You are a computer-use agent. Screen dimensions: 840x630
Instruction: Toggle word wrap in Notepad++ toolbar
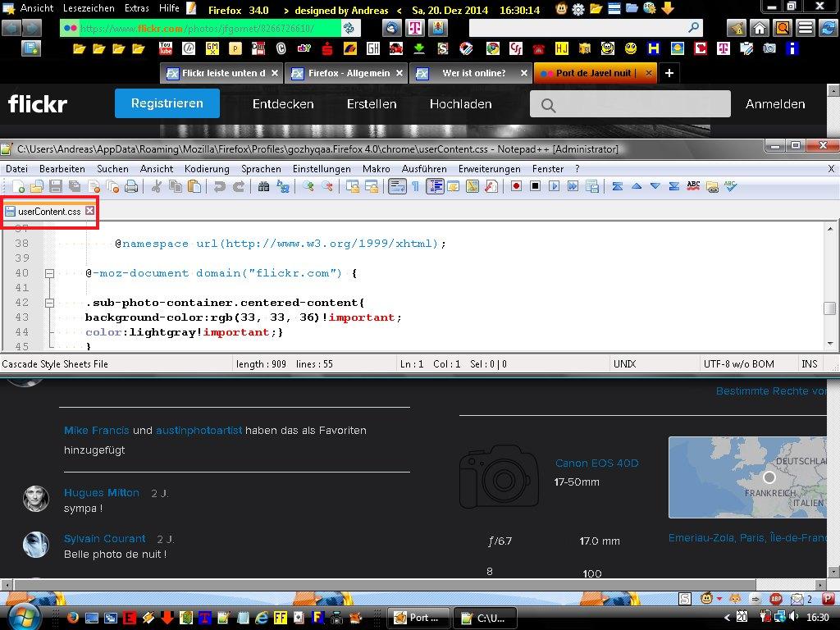coord(397,187)
